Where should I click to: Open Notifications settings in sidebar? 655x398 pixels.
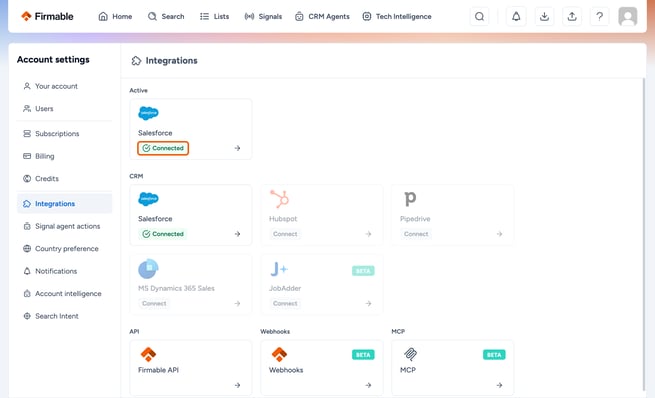click(64, 271)
